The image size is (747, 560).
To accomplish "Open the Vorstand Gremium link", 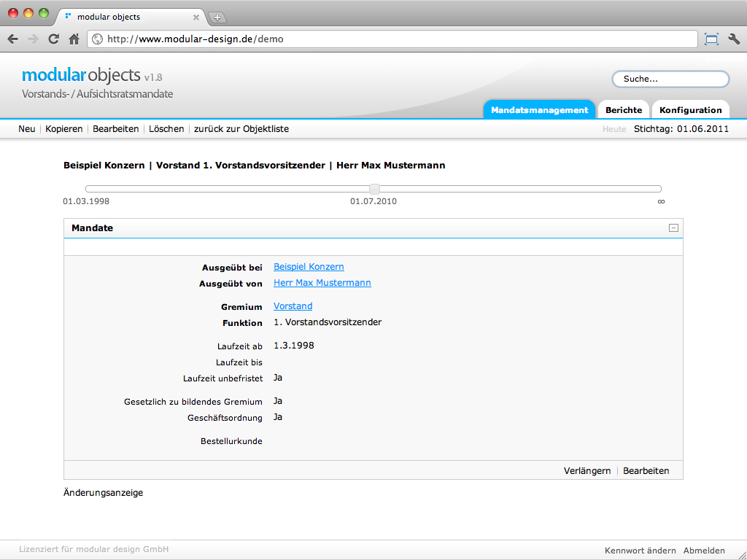I will coord(293,306).
